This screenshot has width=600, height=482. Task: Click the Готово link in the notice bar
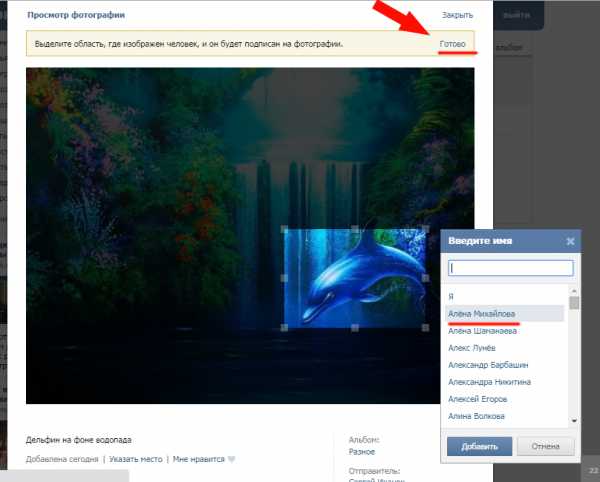[452, 44]
